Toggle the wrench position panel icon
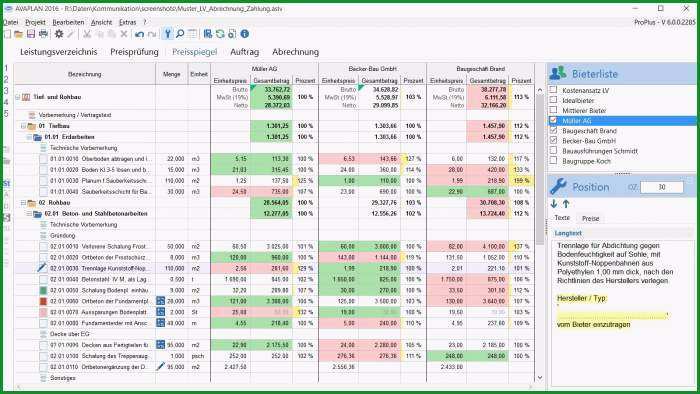 (x=167, y=34)
